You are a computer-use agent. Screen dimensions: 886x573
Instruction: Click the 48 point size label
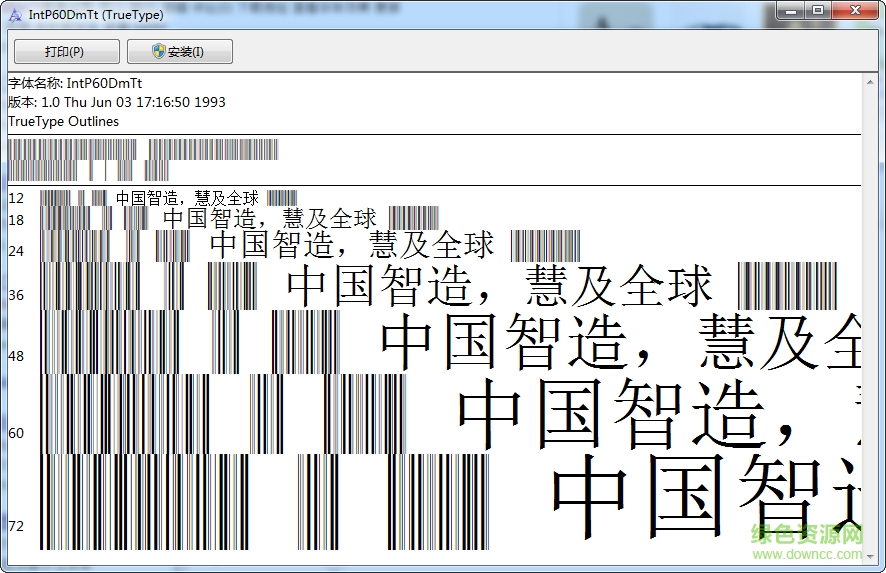(16, 356)
